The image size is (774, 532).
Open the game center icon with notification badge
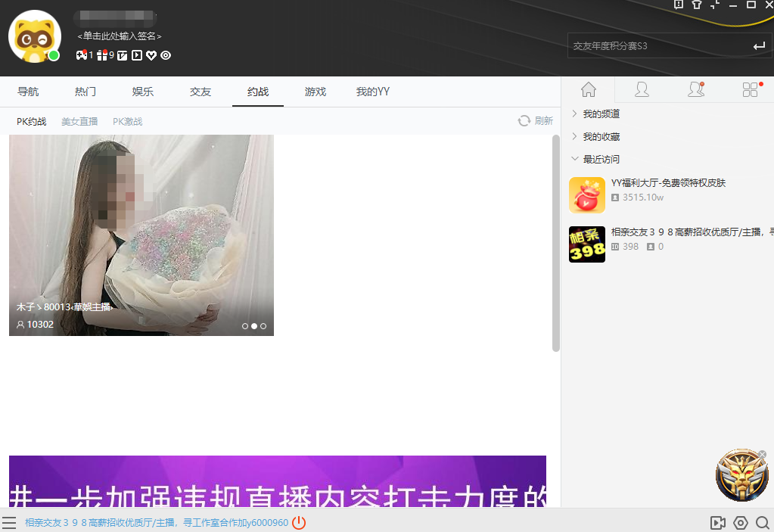point(81,54)
